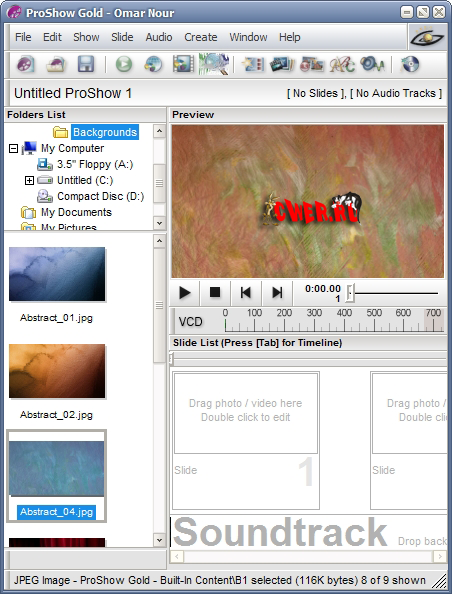
Task: Expand the Untitled (C:) drive node
Action: [29, 180]
